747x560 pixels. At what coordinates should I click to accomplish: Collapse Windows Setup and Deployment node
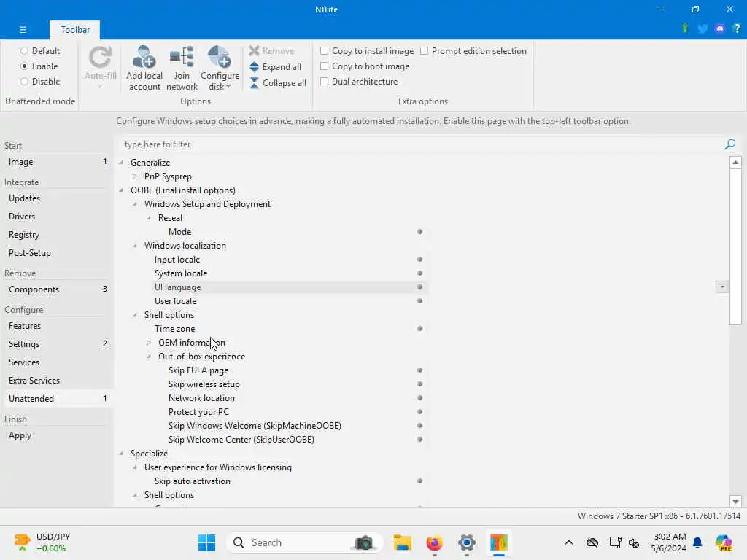pyautogui.click(x=135, y=204)
